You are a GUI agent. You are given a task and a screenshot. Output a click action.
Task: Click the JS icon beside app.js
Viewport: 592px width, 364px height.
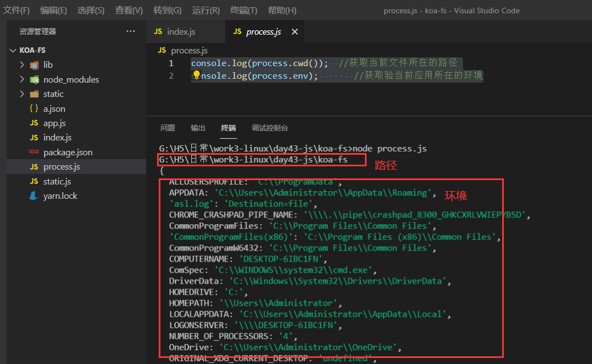click(x=34, y=123)
